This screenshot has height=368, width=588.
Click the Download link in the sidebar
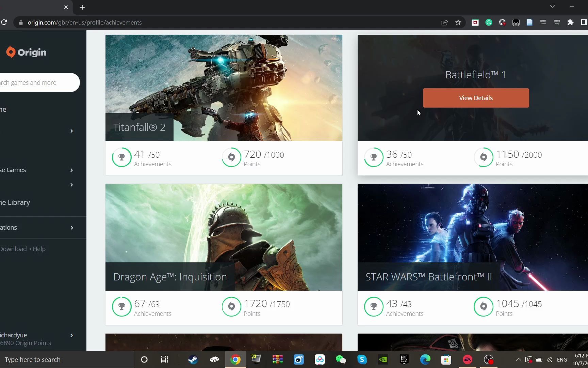pyautogui.click(x=13, y=249)
